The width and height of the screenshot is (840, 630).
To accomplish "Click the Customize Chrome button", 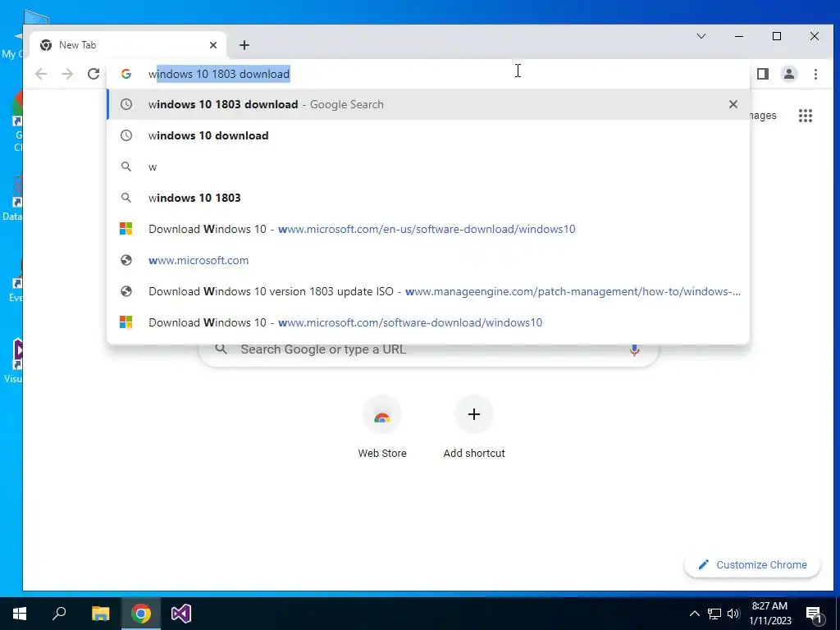I will click(x=752, y=564).
